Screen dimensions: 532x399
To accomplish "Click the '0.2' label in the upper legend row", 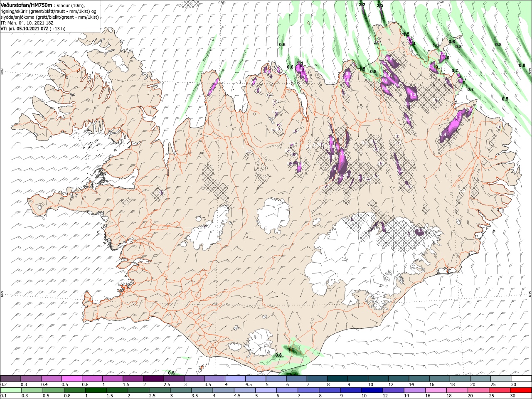I will (x=4, y=384).
